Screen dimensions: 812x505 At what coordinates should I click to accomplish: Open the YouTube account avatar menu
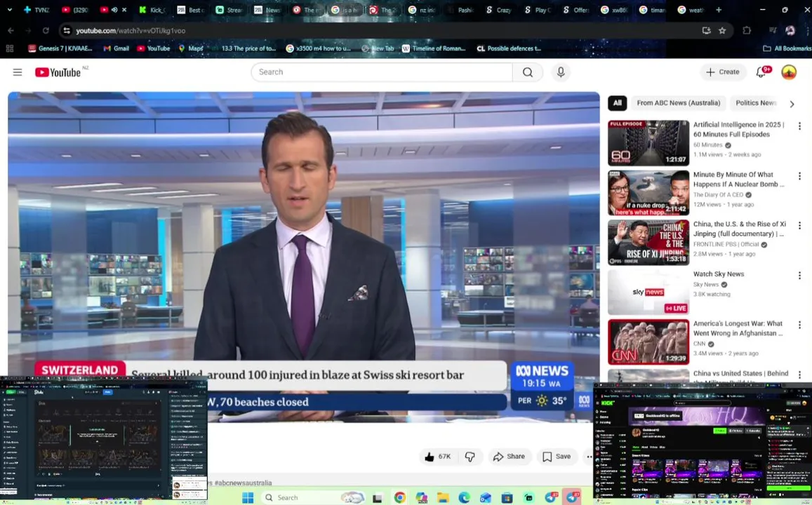click(x=789, y=72)
